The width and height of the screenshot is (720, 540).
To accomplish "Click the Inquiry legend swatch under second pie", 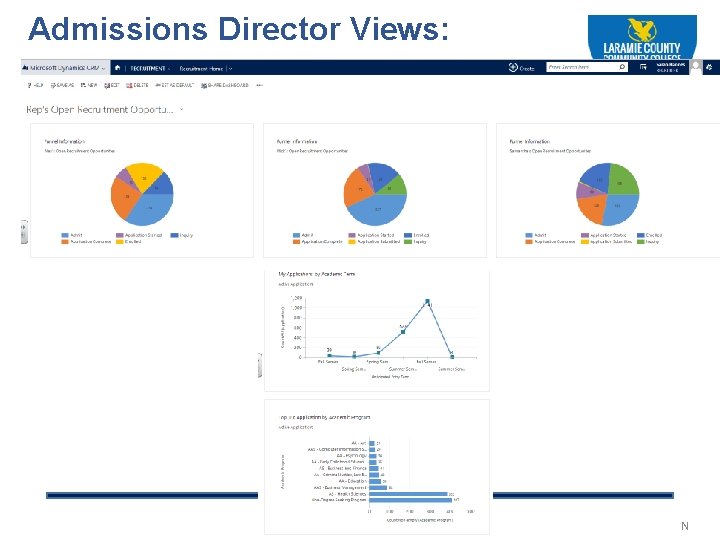I will point(408,242).
